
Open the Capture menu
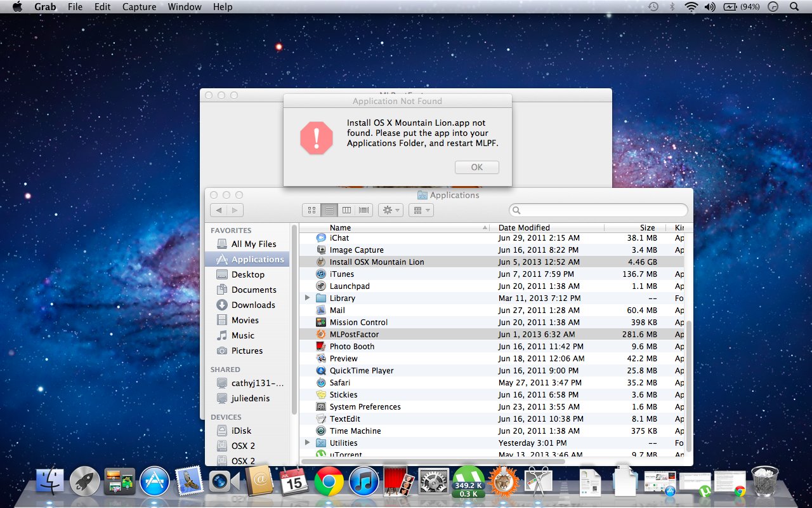coord(139,7)
